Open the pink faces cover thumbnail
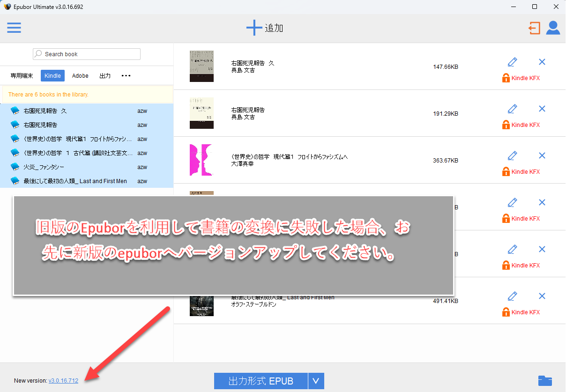 tap(201, 160)
